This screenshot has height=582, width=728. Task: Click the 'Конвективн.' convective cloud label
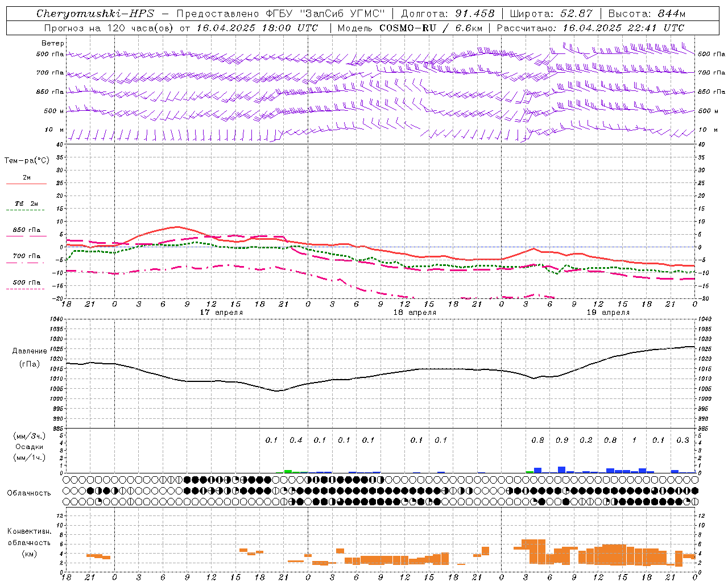(x=30, y=531)
